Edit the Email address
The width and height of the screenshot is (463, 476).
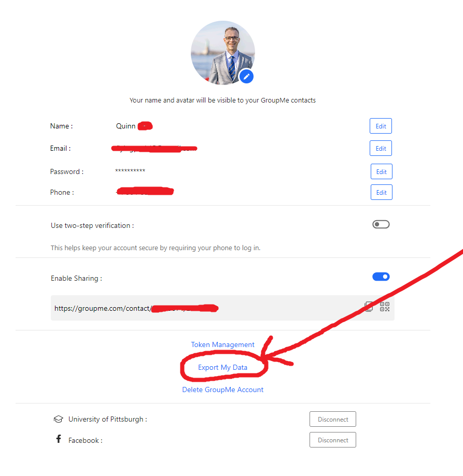[x=381, y=148]
